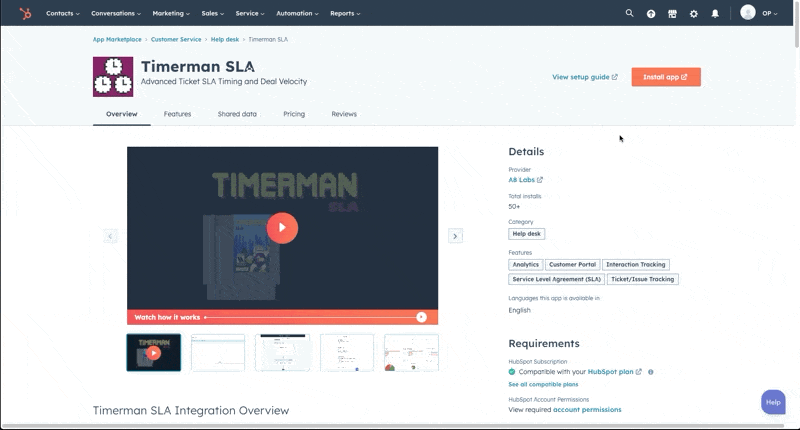The width and height of the screenshot is (800, 430).
Task: Click the Interaction Tracking feature tag
Action: click(x=636, y=265)
